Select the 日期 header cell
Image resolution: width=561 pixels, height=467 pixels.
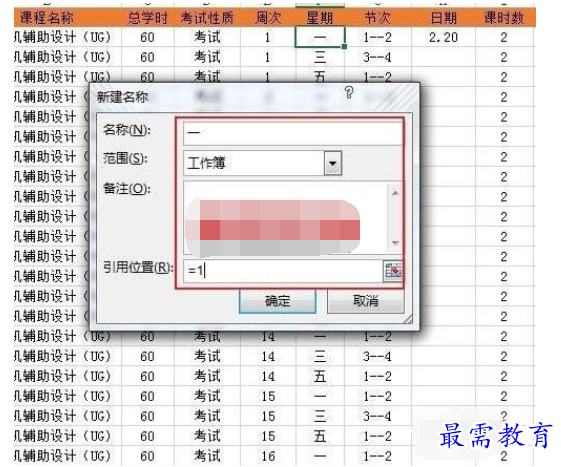tap(443, 18)
